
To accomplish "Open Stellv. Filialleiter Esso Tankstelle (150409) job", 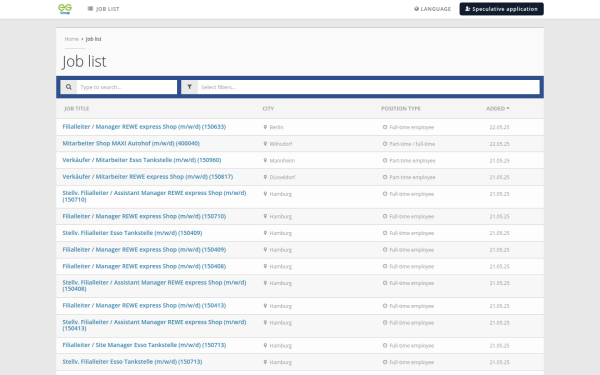I will tap(132, 233).
